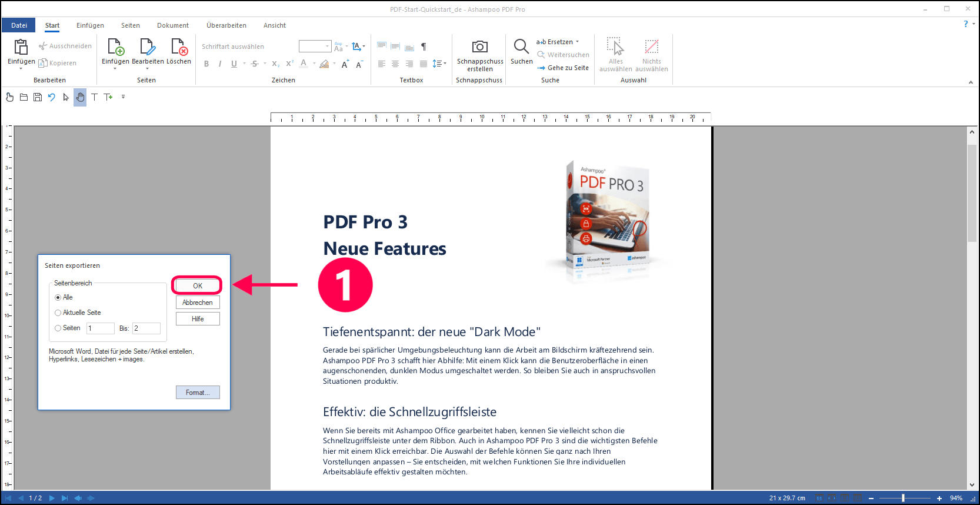Click Hilfe in the export dialog
The width and height of the screenshot is (980, 505).
pyautogui.click(x=198, y=319)
